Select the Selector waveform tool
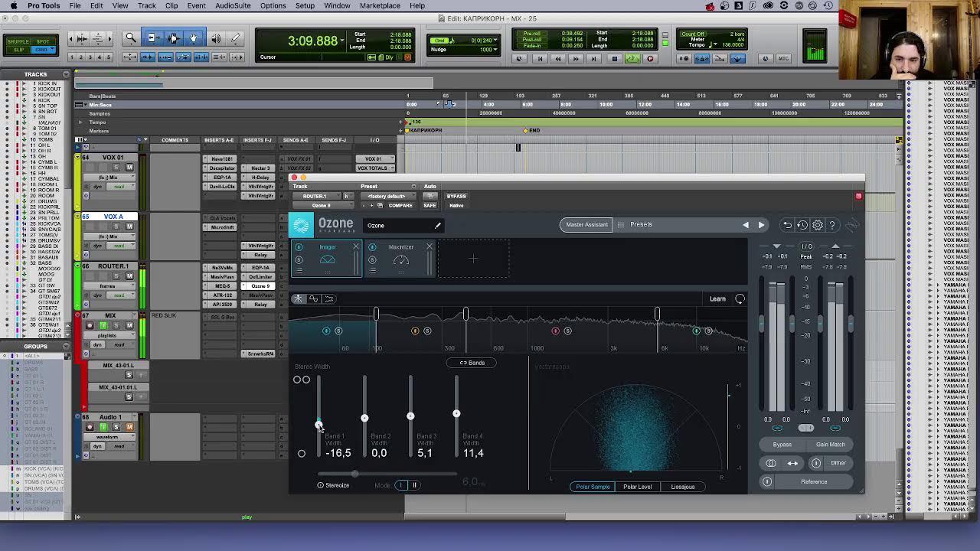 click(173, 37)
